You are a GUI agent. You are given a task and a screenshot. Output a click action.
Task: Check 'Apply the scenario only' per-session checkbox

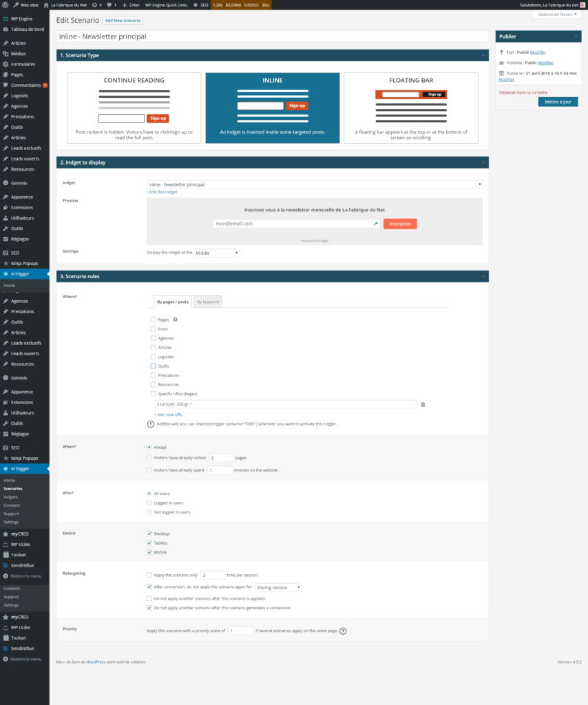coord(149,575)
